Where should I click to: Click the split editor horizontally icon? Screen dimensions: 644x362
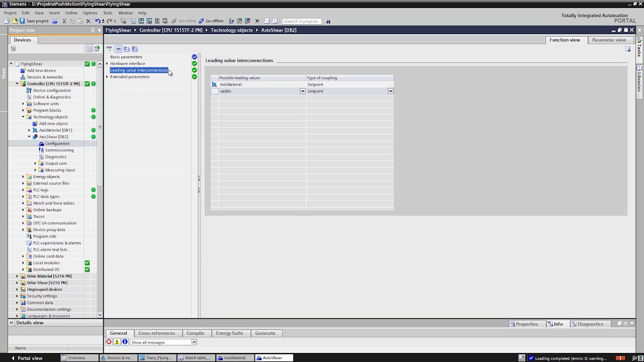pyautogui.click(x=267, y=21)
